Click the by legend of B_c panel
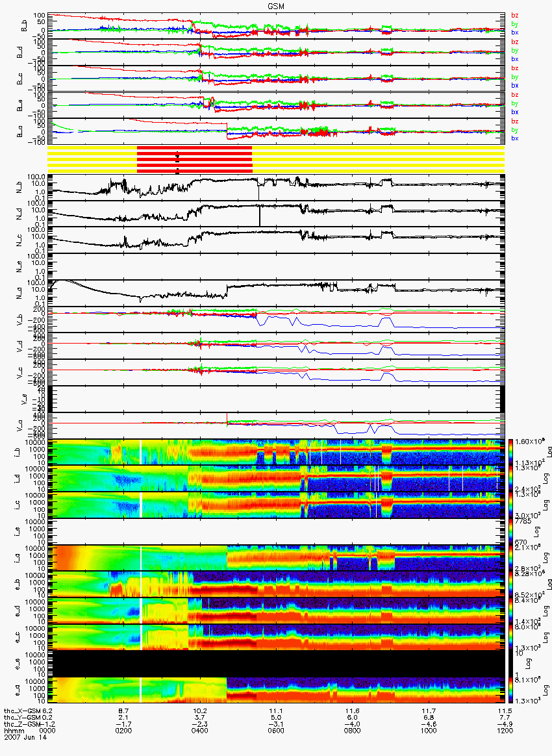This screenshot has width=552, height=756. click(514, 77)
